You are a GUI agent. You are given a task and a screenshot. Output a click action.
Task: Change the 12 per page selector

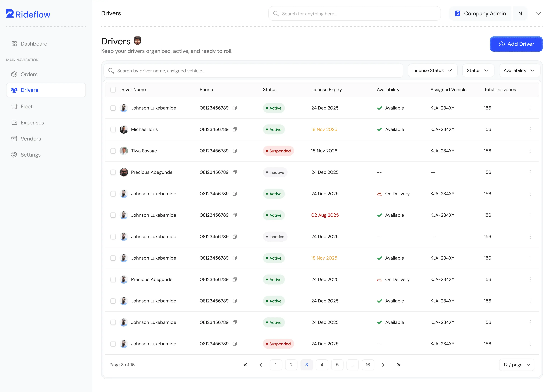pos(516,365)
